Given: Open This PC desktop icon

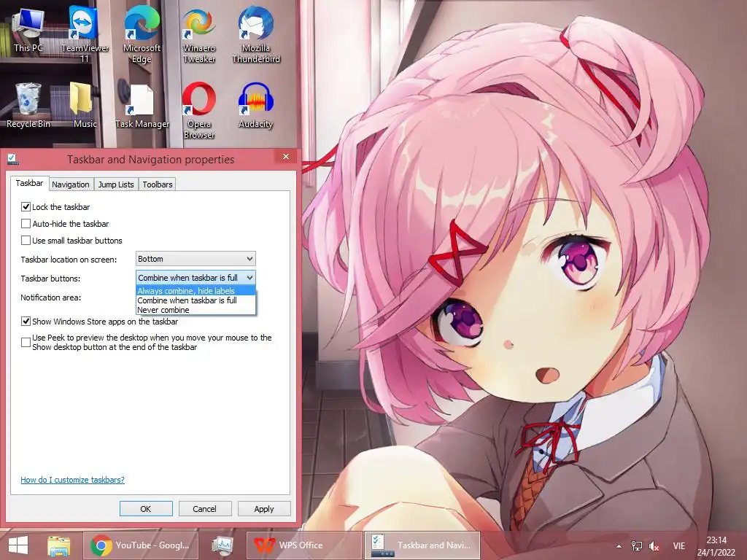Looking at the screenshot, I should pyautogui.click(x=28, y=30).
